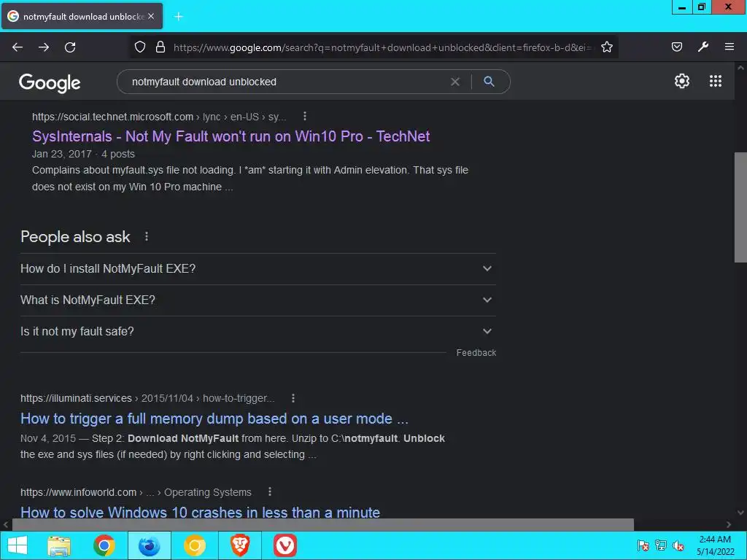Bookmark this page with the star icon
The height and width of the screenshot is (560, 747).
click(x=606, y=47)
